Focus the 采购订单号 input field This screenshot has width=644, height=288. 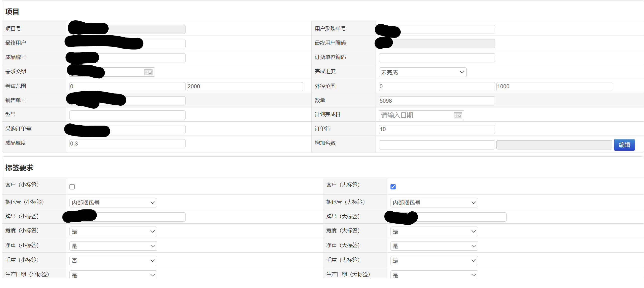point(128,129)
